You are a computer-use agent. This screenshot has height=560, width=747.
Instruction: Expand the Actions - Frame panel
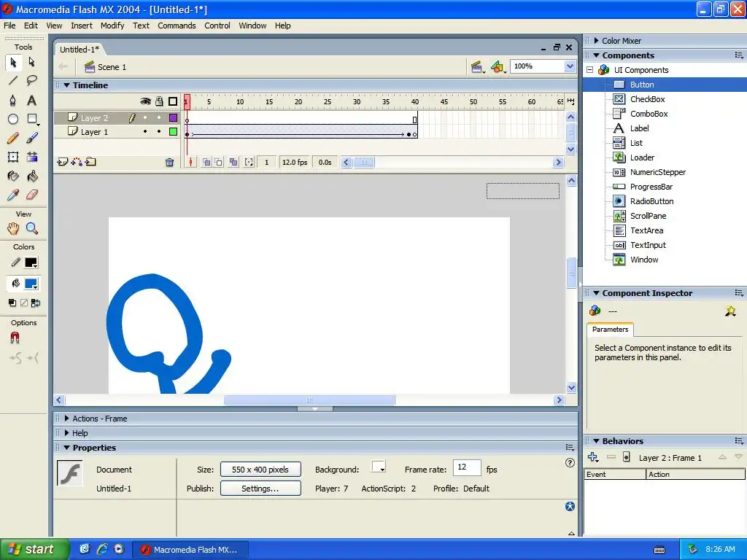click(x=66, y=419)
